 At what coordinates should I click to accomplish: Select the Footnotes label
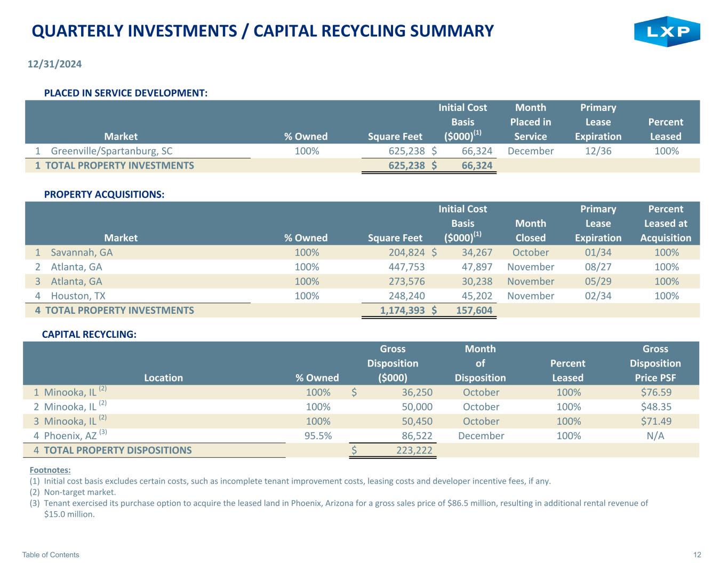point(50,471)
